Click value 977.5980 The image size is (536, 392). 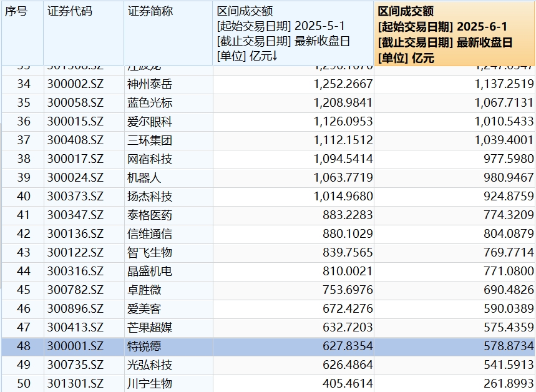(509, 159)
